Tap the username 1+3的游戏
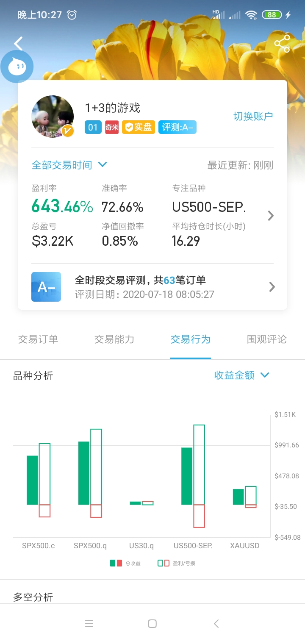Image resolution: width=305 pixels, height=644 pixels. coord(113,108)
